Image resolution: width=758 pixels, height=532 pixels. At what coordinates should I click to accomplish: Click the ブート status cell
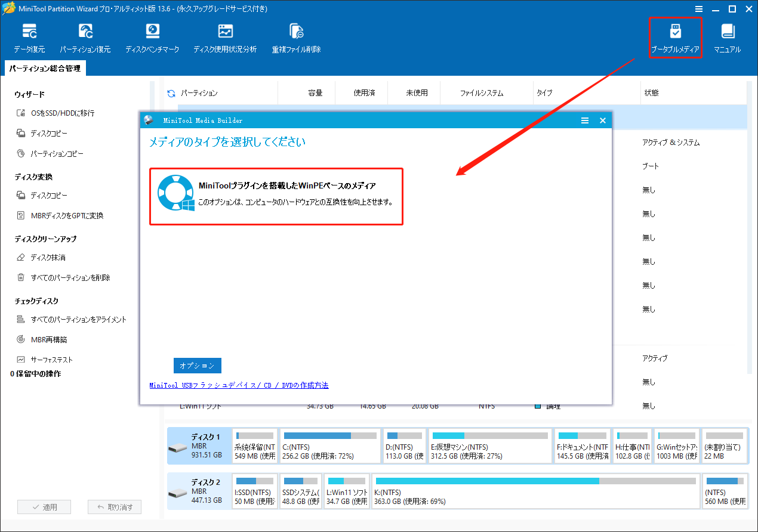coord(651,166)
